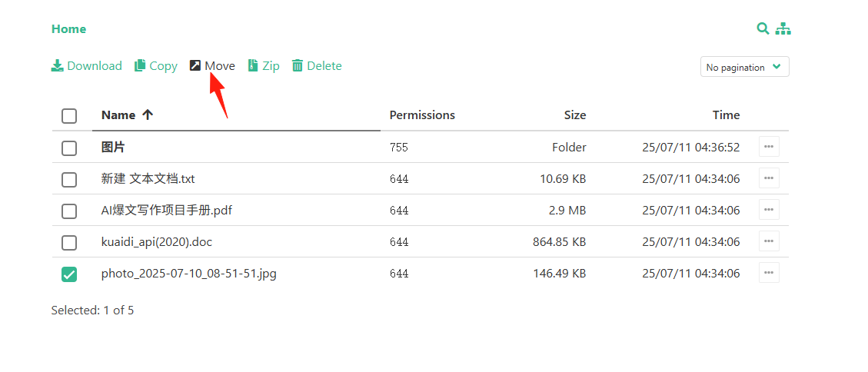The width and height of the screenshot is (868, 372).
Task: Uncheck the photo_2025-07-10_08-51-51.jpg checkbox
Action: pyautogui.click(x=69, y=274)
